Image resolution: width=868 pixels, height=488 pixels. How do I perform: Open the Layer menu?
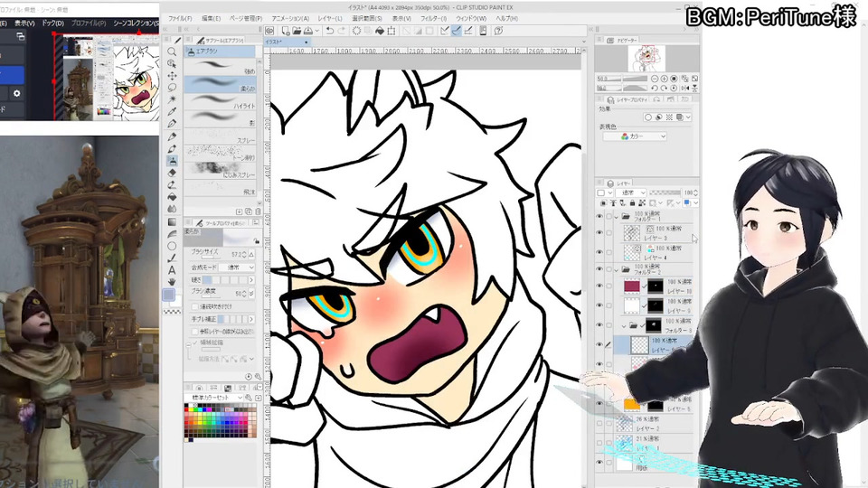pyautogui.click(x=330, y=18)
